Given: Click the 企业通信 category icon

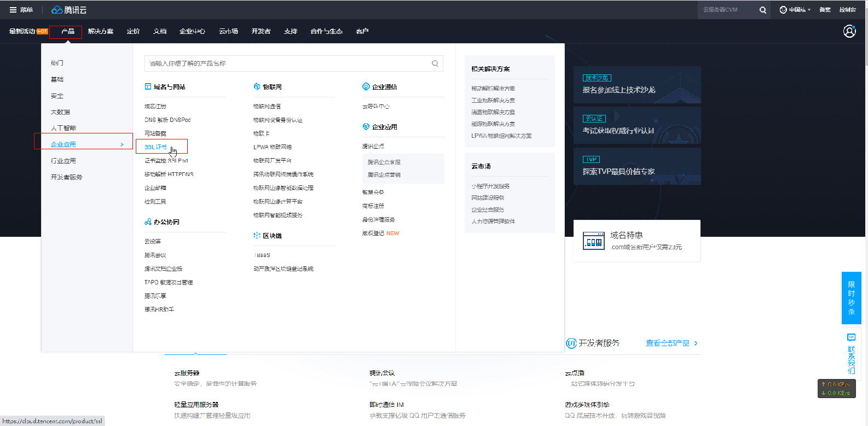Looking at the screenshot, I should (x=366, y=86).
